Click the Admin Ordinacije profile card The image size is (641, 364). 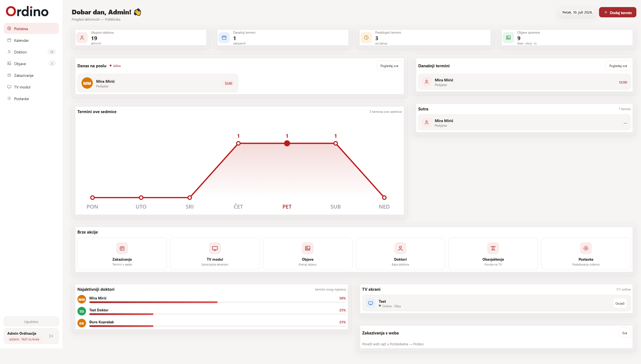point(31,336)
